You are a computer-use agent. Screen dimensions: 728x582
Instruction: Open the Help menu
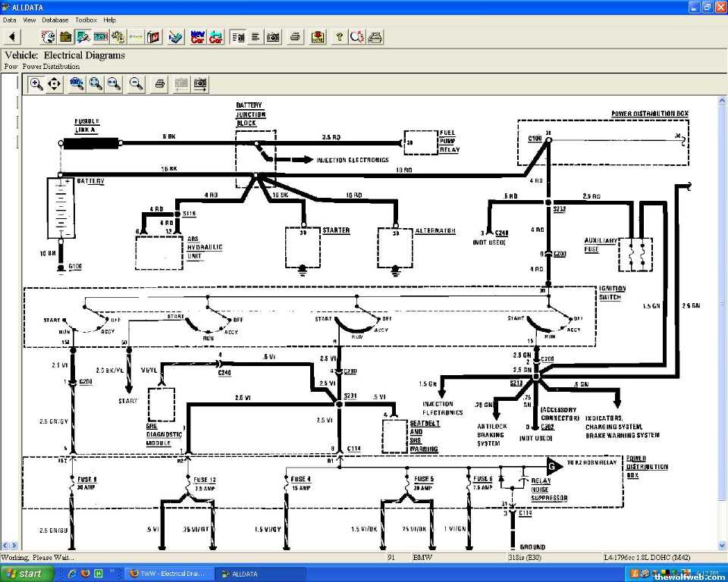(110, 20)
